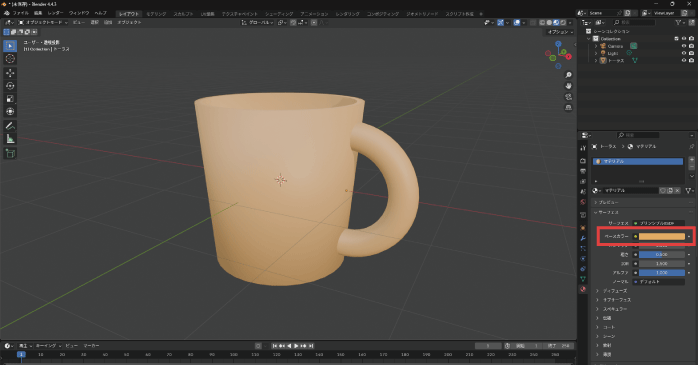The image size is (698, 365).
Task: Expand the Camera item in outliner
Action: tap(596, 46)
